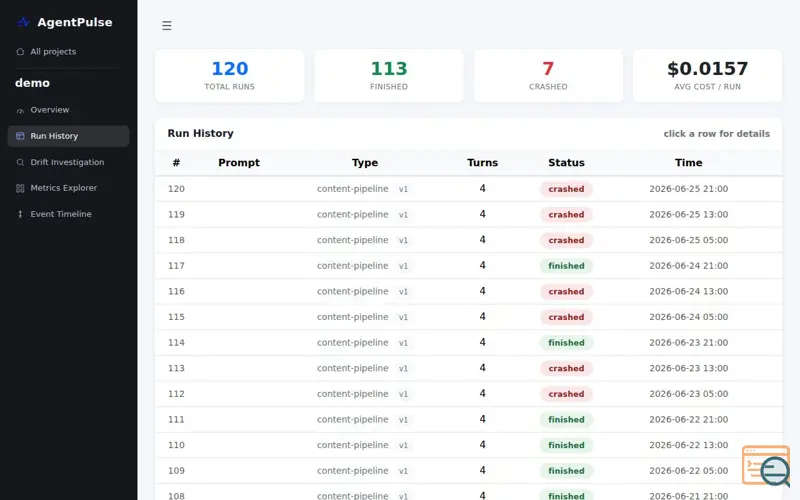Click the AgentPulse logo icon

(x=23, y=22)
